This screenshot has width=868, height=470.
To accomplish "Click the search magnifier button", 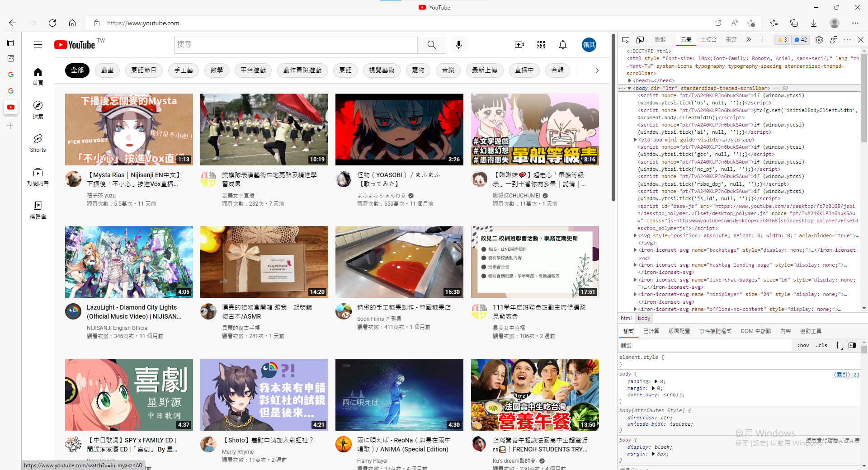I will (432, 45).
